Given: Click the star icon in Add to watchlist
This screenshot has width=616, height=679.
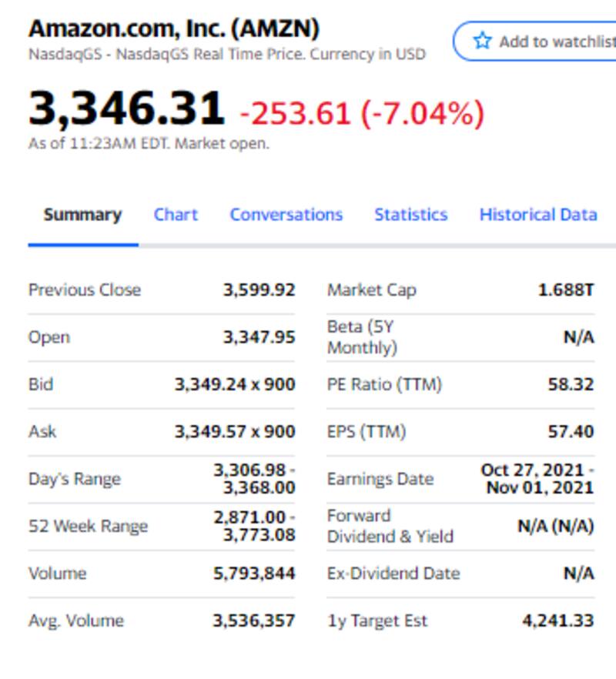Looking at the screenshot, I should tap(482, 41).
